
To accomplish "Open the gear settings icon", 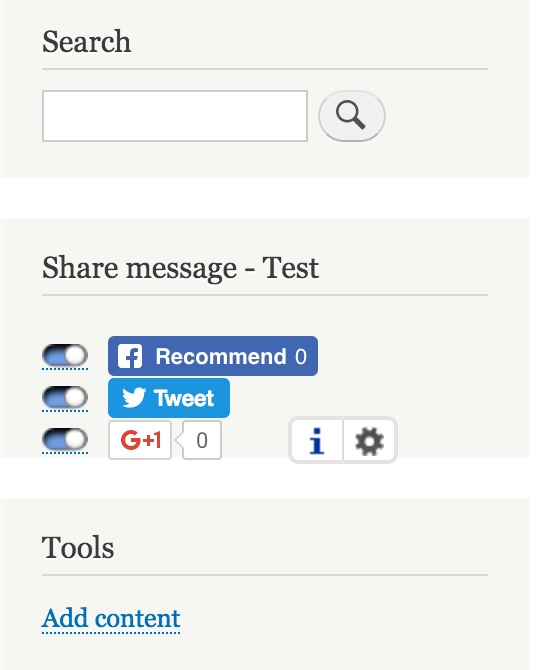I will point(369,440).
